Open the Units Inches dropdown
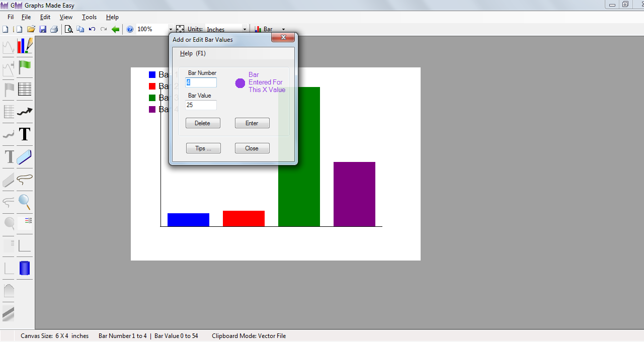The image size is (644, 342). pos(245,29)
